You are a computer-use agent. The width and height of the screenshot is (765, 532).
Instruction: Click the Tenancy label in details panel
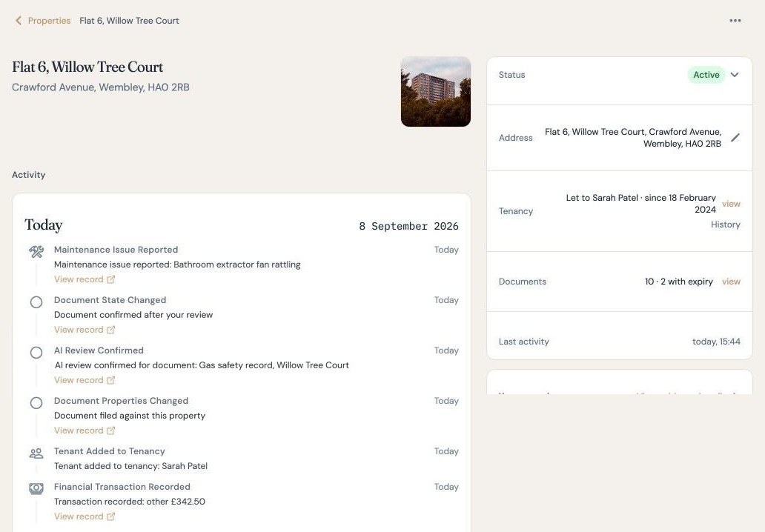tap(516, 211)
